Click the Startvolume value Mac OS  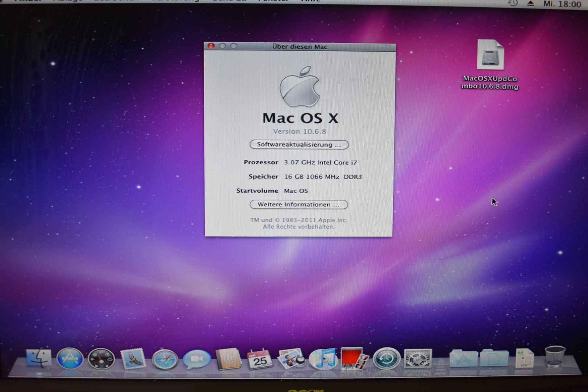pos(296,191)
